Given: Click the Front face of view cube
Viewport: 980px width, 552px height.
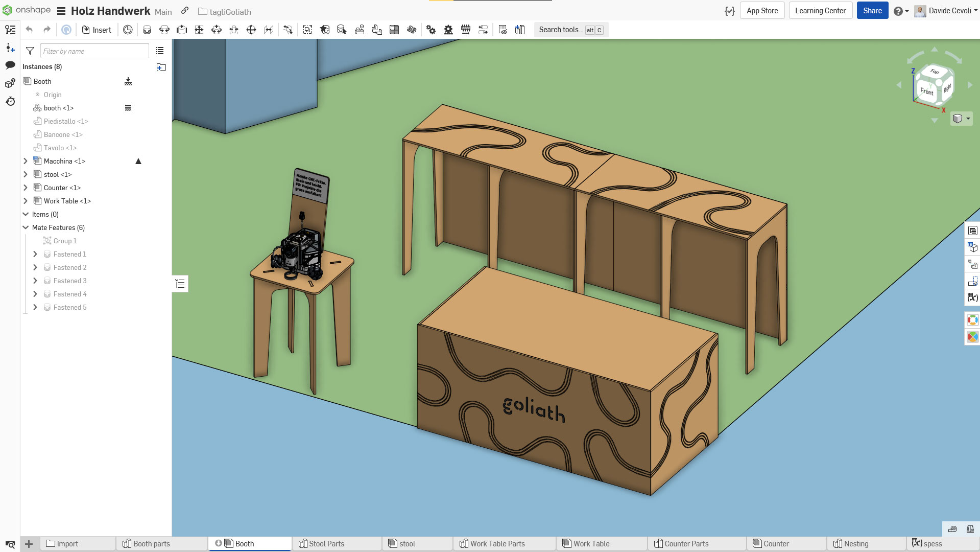Looking at the screenshot, I should coord(926,91).
